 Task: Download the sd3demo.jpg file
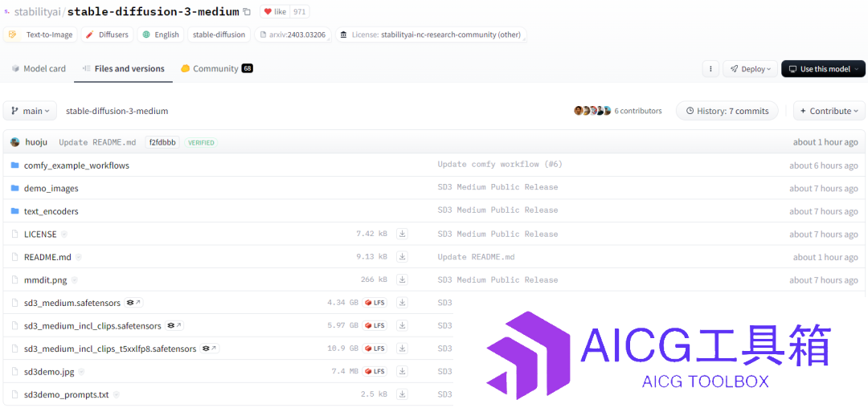403,372
